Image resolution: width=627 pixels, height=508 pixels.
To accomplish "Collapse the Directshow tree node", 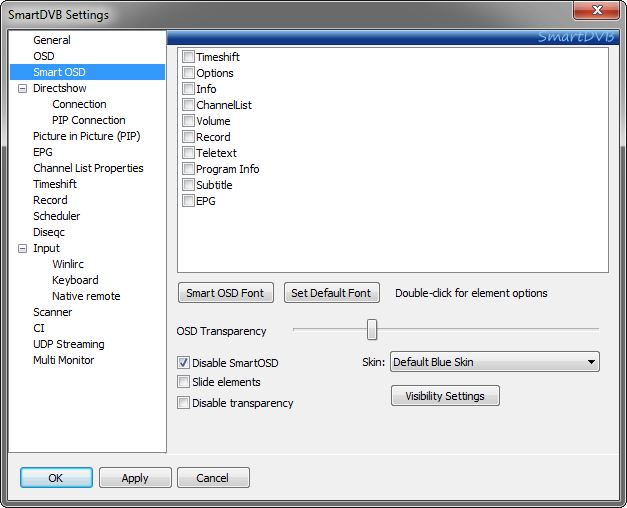I will 23,88.
